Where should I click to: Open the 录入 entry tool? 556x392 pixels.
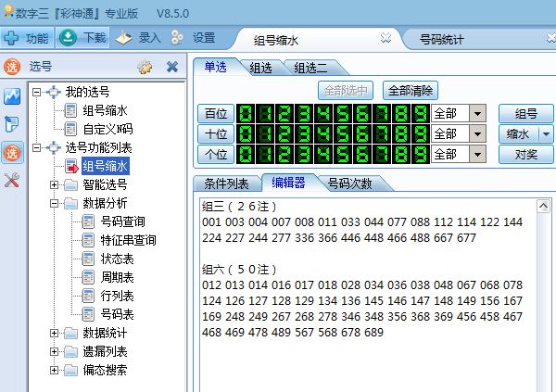138,38
